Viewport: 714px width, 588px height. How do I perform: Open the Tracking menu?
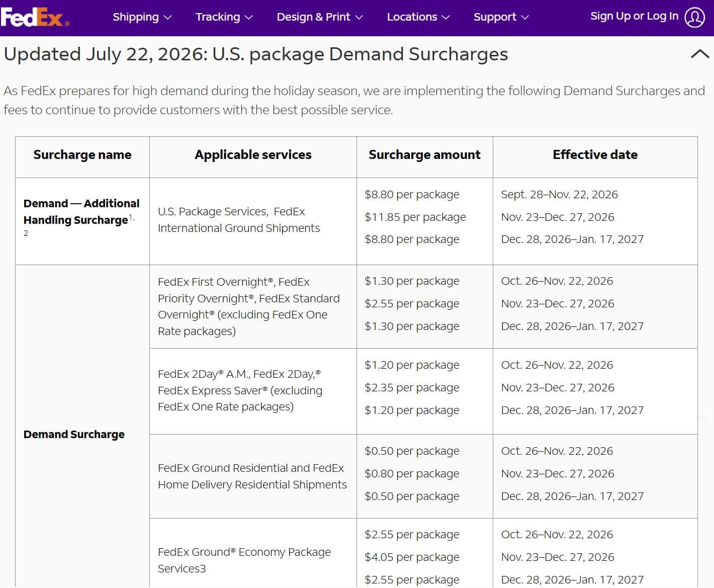(x=224, y=17)
